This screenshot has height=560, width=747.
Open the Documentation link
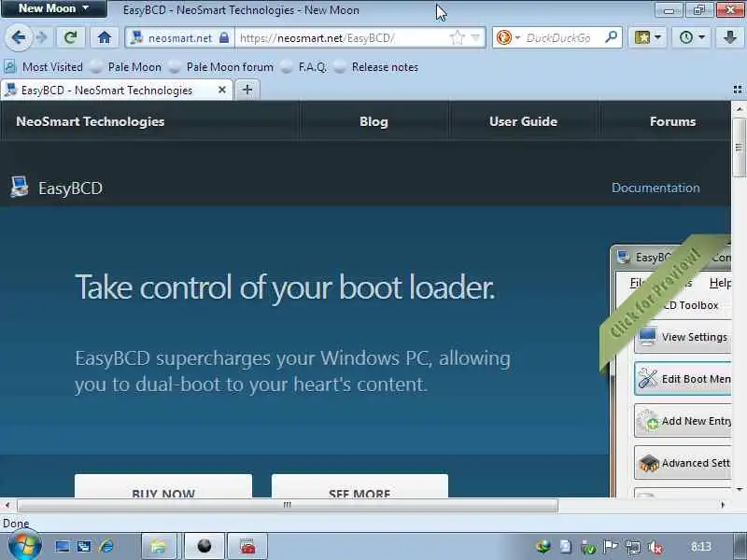coord(655,188)
